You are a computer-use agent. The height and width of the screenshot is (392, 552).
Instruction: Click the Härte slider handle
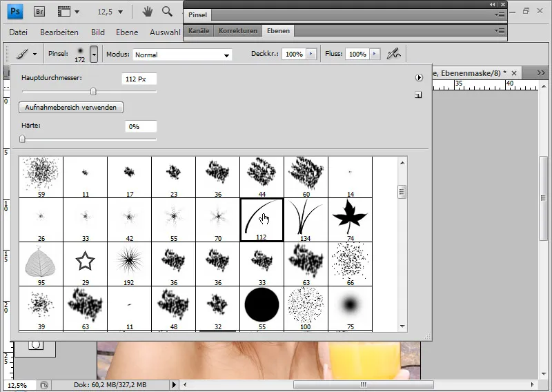tap(23, 139)
